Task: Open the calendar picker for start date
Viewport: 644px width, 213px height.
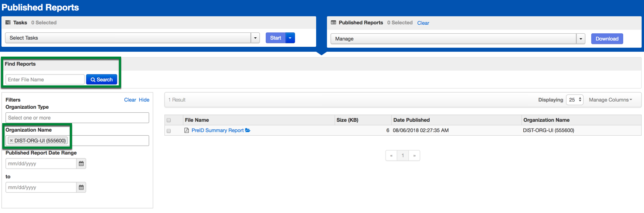Action: pos(81,164)
